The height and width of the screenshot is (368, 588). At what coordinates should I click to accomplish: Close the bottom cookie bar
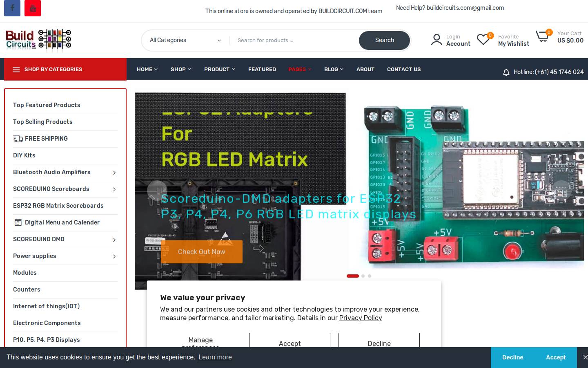click(x=585, y=357)
